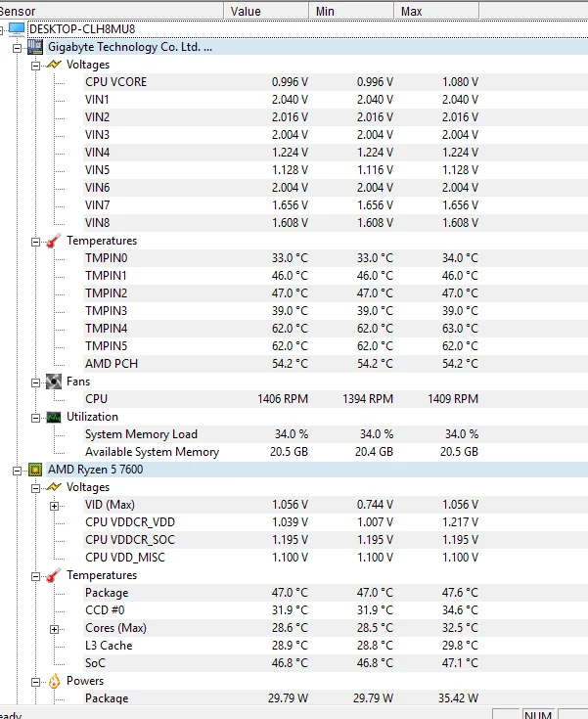Click the 1406 RPM fan value
The width and height of the screenshot is (588, 719).
pos(283,399)
